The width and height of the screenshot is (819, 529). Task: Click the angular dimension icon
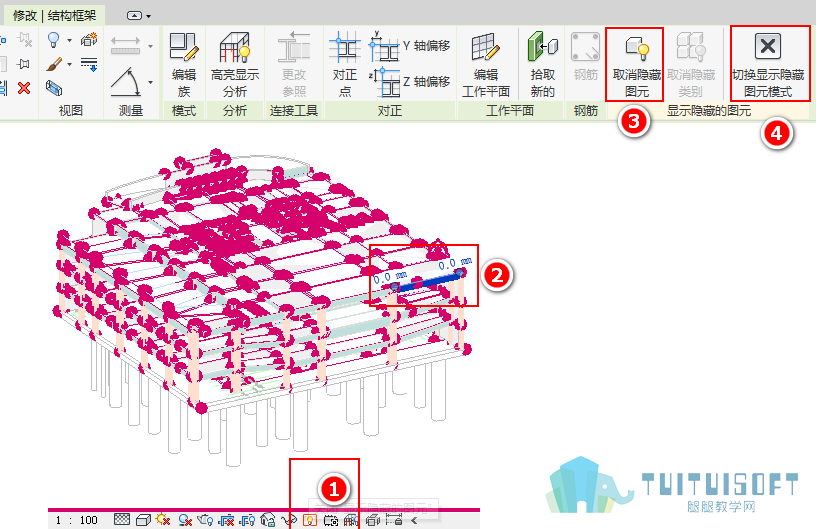point(125,81)
